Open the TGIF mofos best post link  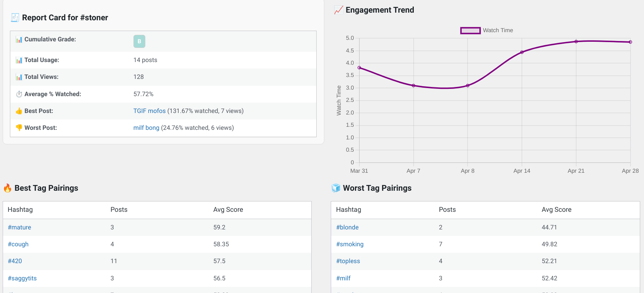150,111
